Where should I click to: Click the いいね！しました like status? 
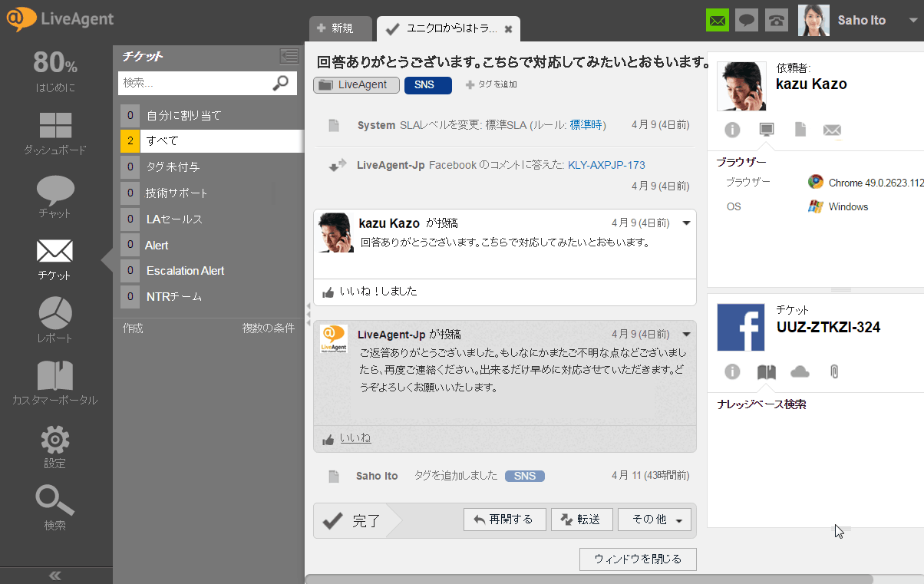(x=370, y=292)
